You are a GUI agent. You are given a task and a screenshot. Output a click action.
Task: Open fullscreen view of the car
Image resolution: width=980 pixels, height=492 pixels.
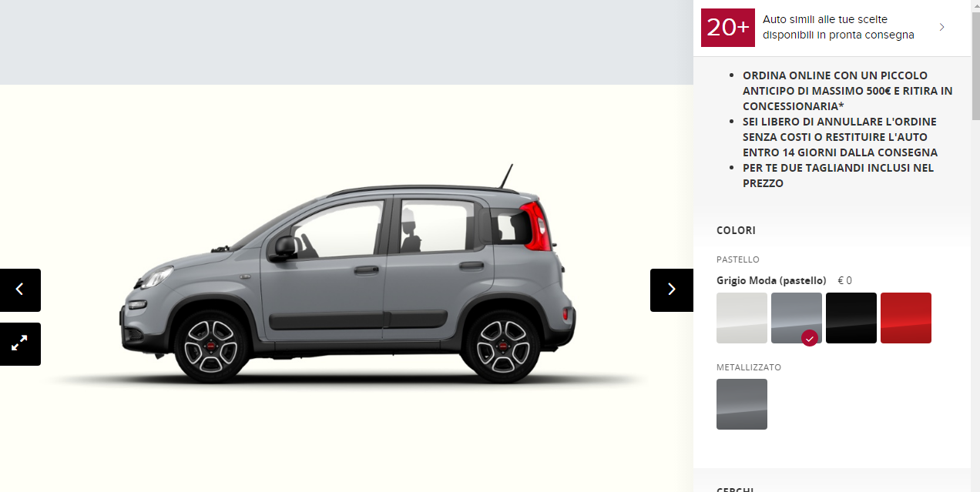(x=20, y=344)
